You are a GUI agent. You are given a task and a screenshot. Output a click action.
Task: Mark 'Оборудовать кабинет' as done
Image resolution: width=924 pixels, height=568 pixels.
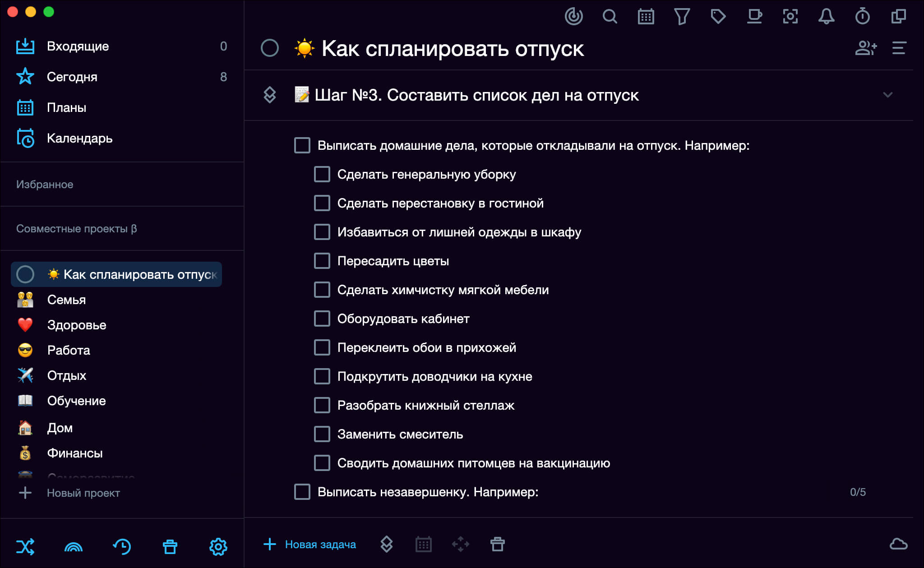pos(322,319)
